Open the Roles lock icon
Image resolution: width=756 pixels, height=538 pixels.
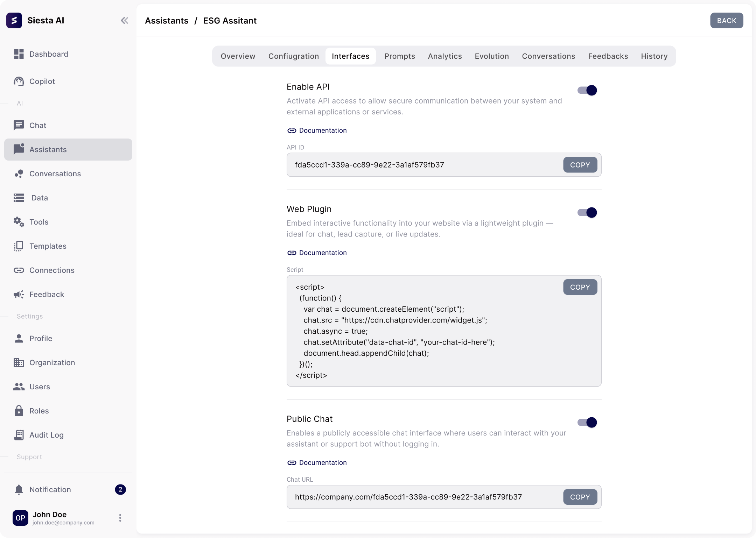coord(19,410)
